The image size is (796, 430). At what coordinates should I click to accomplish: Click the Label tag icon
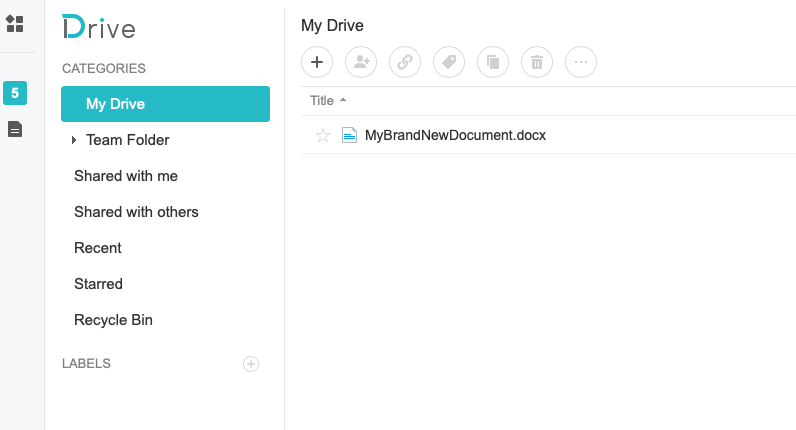pyautogui.click(x=449, y=62)
